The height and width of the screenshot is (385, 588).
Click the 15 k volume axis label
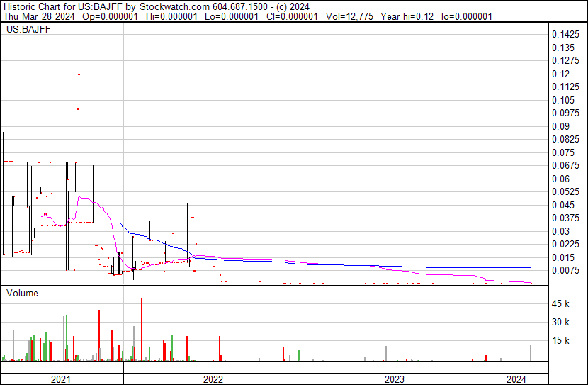(x=561, y=341)
